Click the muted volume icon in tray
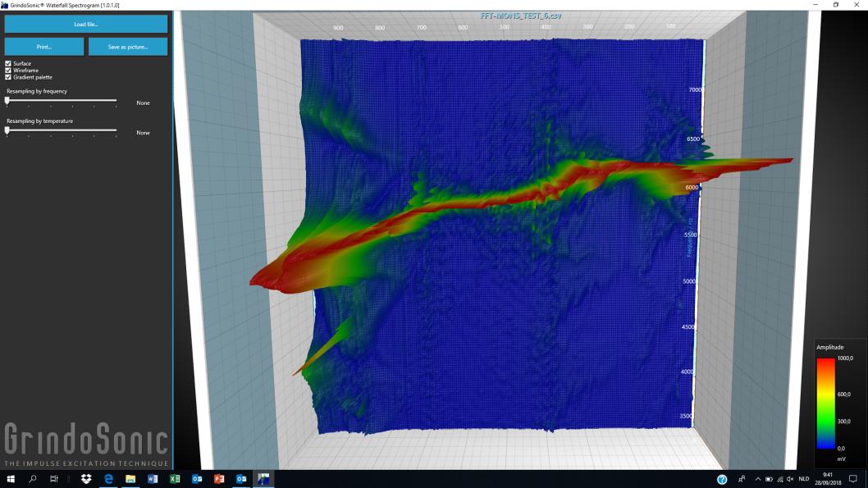Screen dimensions: 868x488 (790, 479)
